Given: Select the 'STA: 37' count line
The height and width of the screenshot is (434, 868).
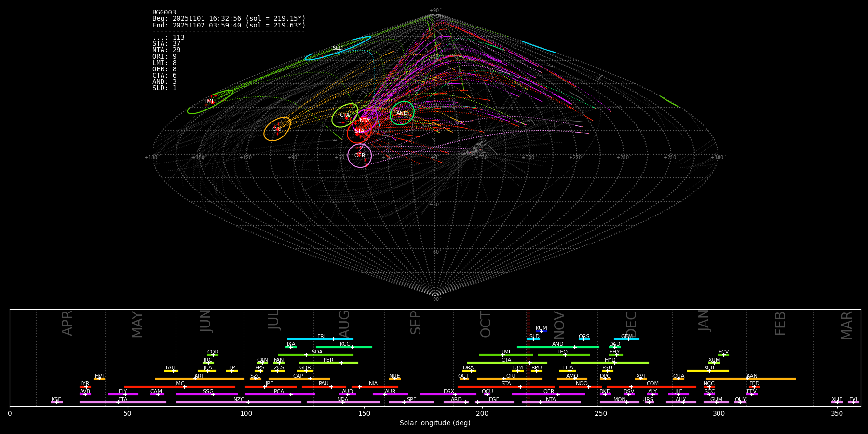Looking at the screenshot, I should point(166,43).
